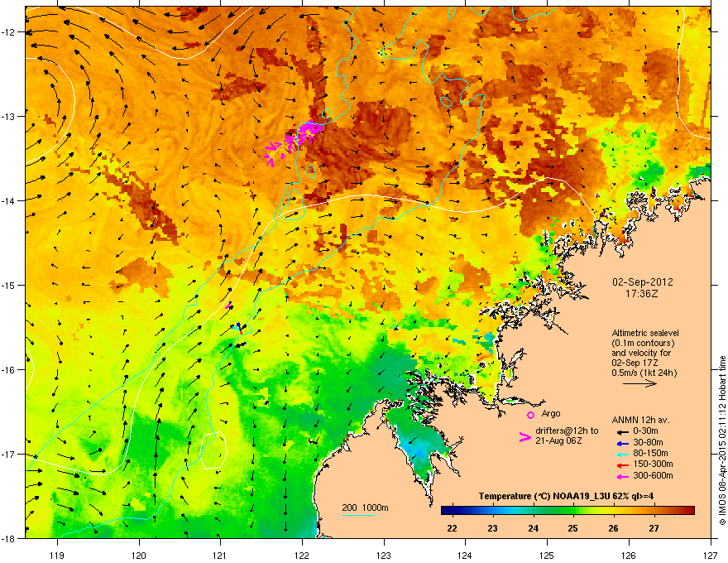728x563 pixels.
Task: Click longitude axis label 119
Action: click(x=58, y=555)
